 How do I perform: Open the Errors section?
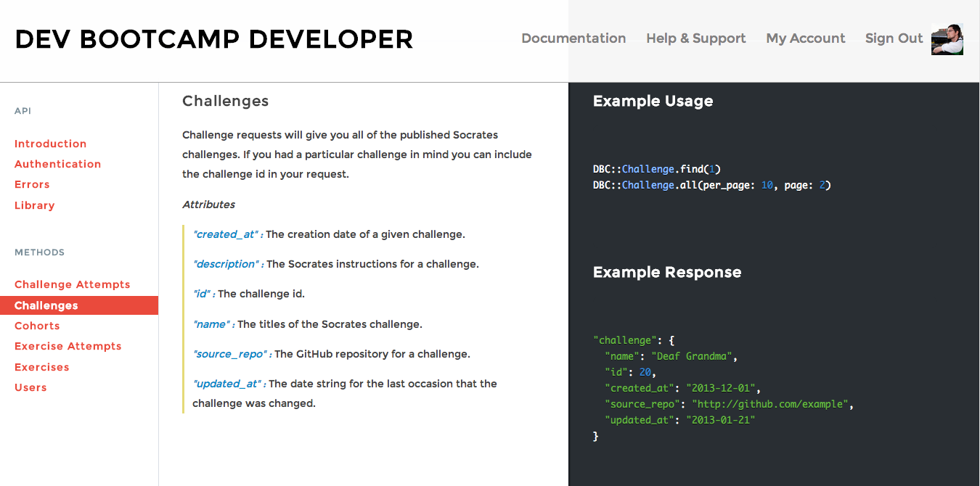pos(32,184)
